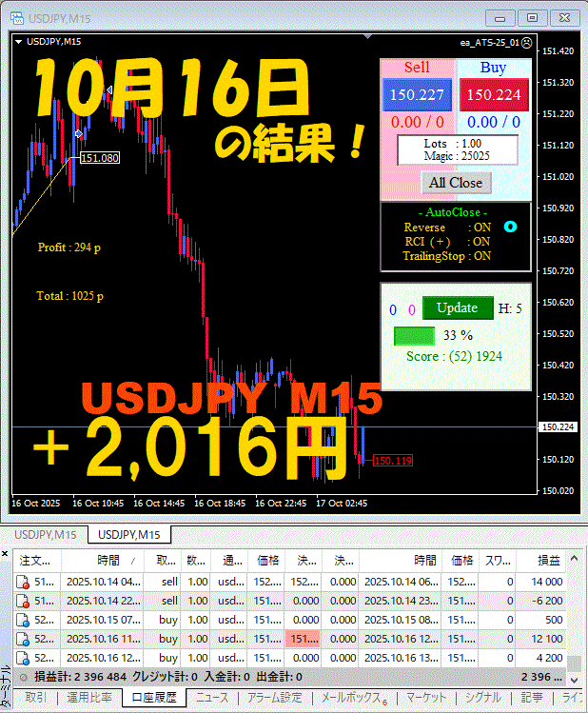Click the 注文 order column header

pos(37,560)
